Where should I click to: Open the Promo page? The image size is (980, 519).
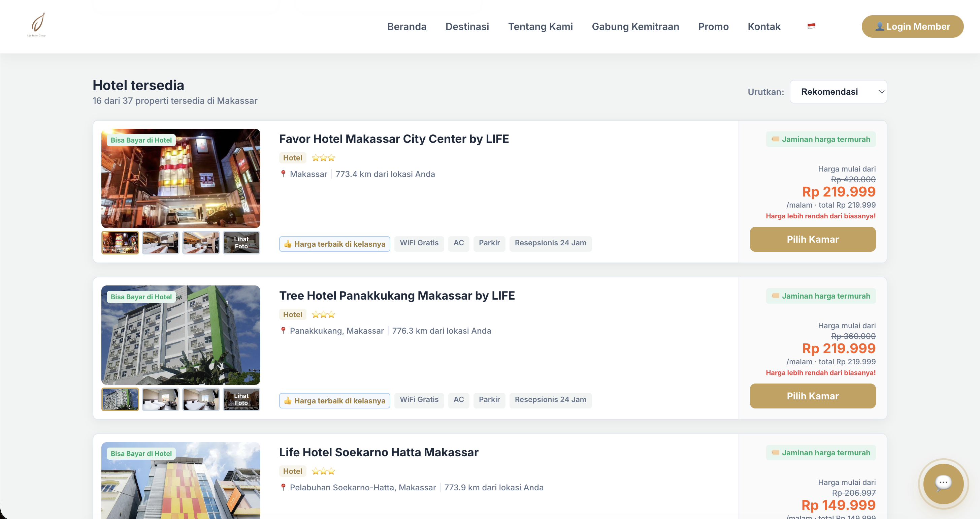713,26
